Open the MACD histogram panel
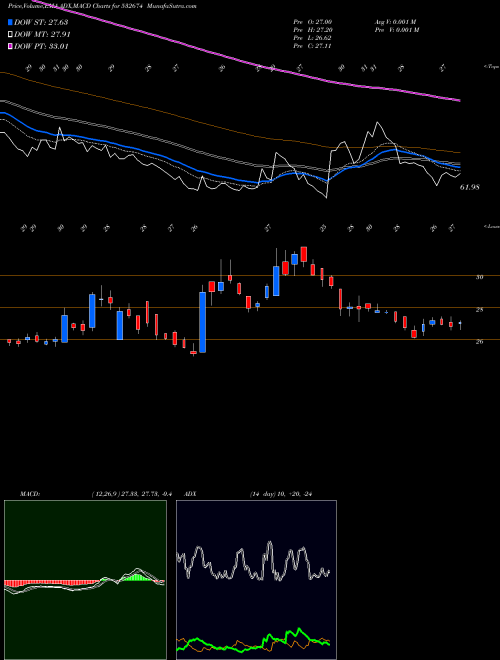This screenshot has height=660, width=500. click(x=85, y=580)
